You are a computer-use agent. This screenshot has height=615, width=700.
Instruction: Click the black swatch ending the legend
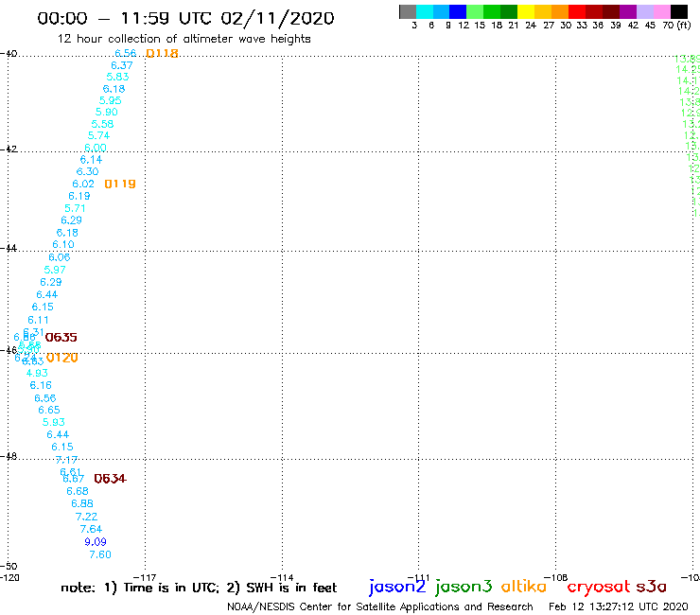(679, 12)
